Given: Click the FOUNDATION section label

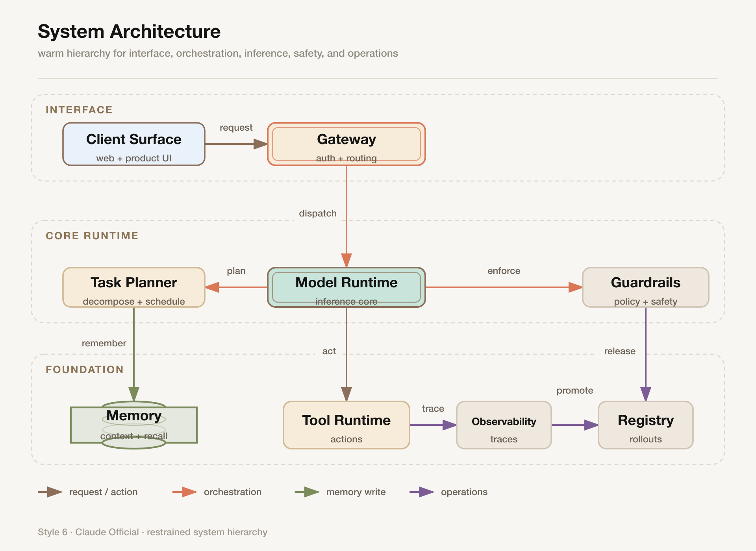Looking at the screenshot, I should [85, 370].
